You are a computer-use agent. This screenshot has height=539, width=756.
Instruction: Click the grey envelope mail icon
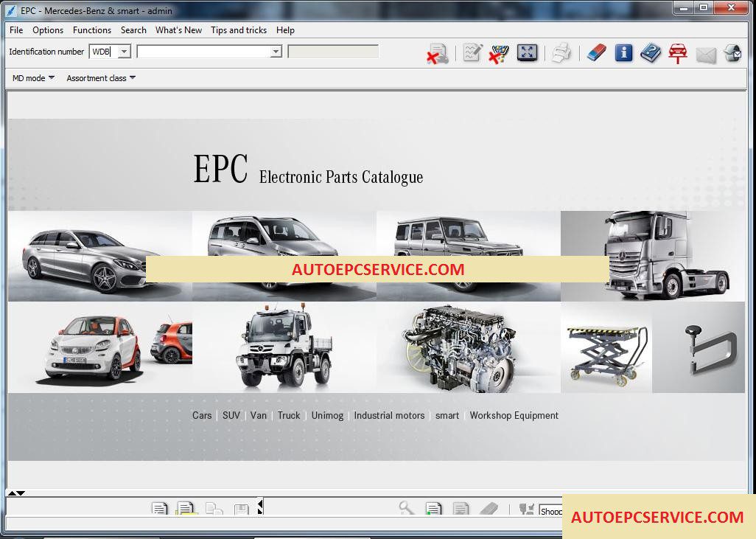[706, 55]
